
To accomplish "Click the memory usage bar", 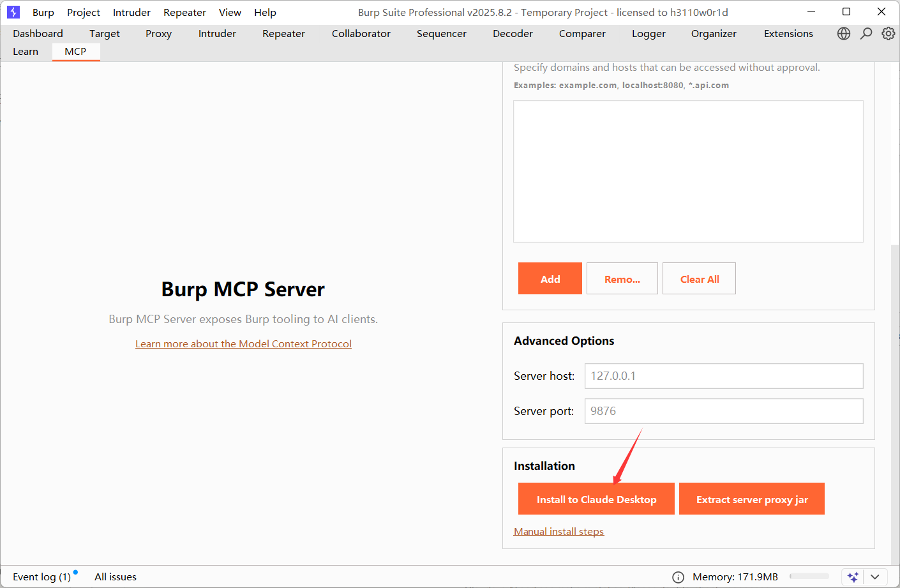I will click(x=809, y=577).
